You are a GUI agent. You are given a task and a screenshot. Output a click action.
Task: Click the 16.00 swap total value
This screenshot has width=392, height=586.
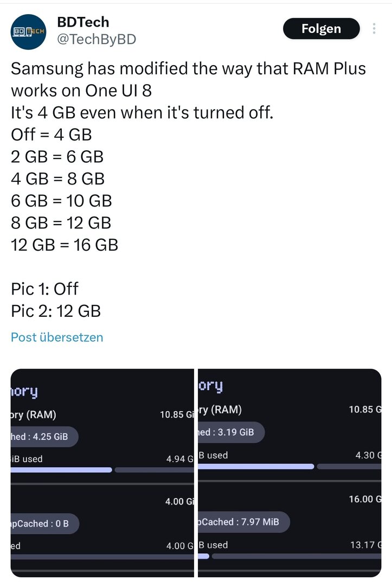(x=365, y=499)
